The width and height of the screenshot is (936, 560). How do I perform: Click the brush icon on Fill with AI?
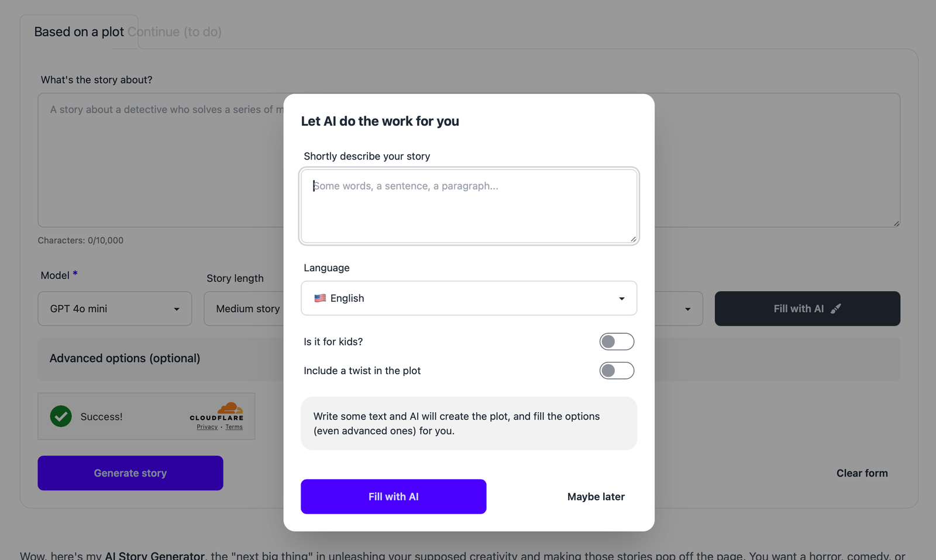(x=836, y=309)
